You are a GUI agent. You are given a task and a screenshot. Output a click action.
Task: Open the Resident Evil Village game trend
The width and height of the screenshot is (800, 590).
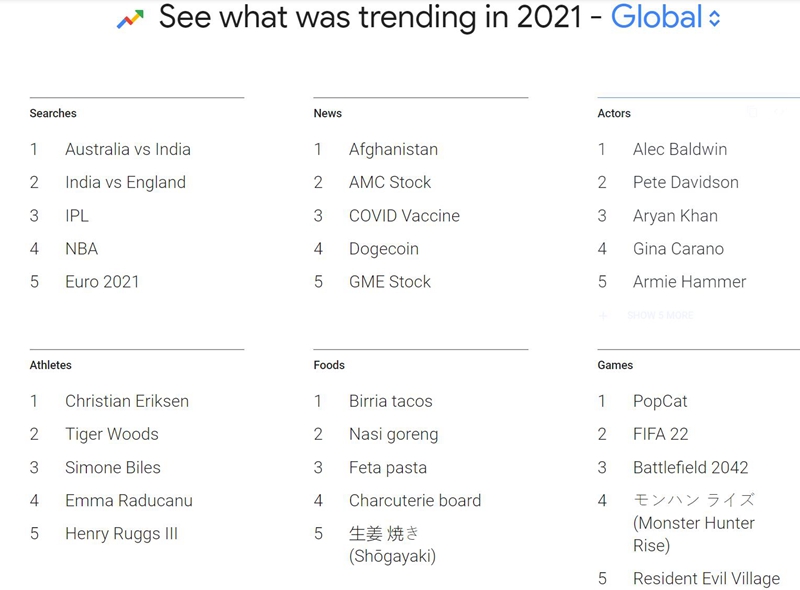pos(706,578)
